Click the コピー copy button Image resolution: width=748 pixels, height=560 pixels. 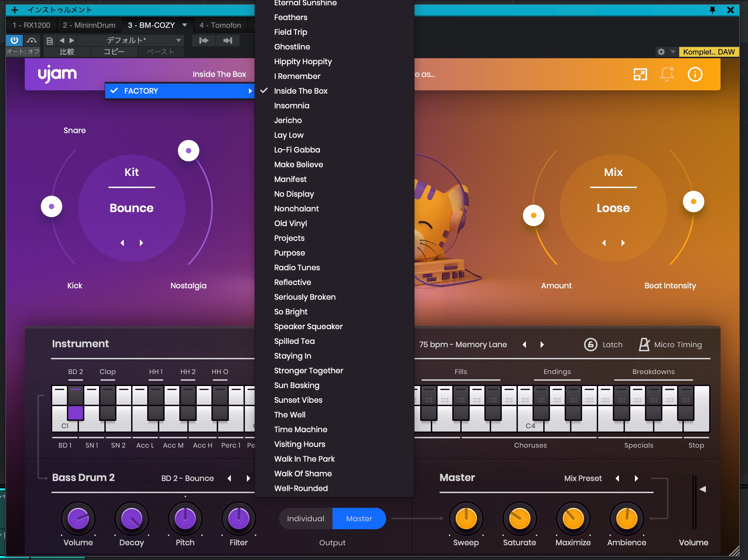click(114, 52)
